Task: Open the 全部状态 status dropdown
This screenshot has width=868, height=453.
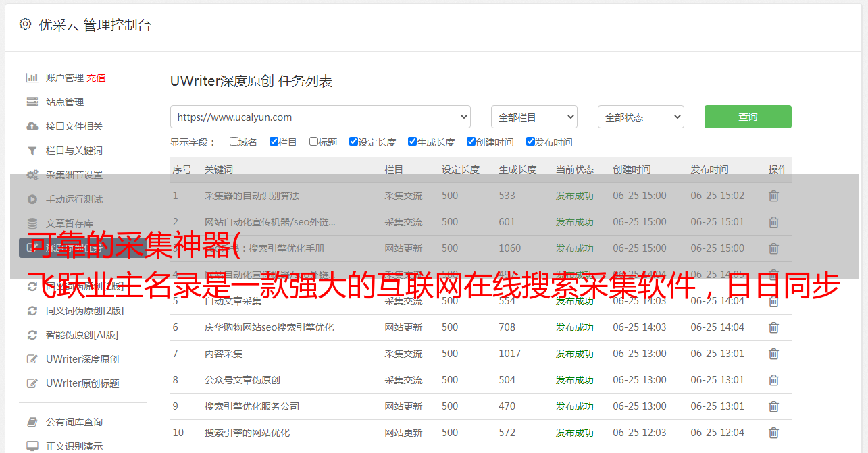Action: 640,117
